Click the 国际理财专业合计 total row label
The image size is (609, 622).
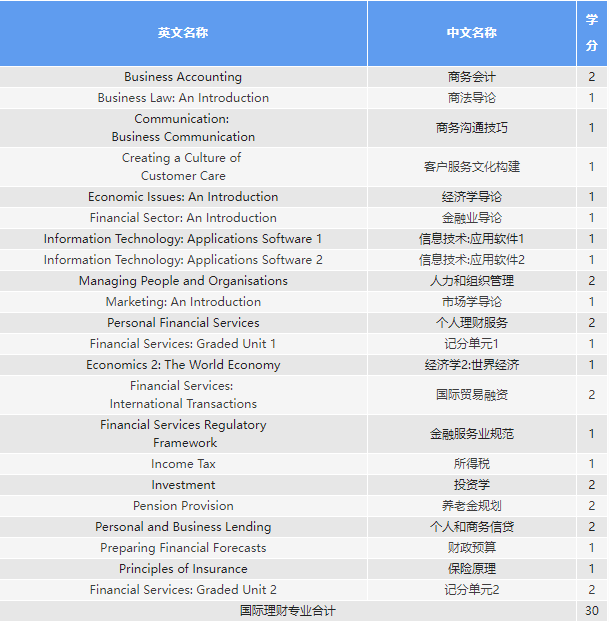pos(288,611)
